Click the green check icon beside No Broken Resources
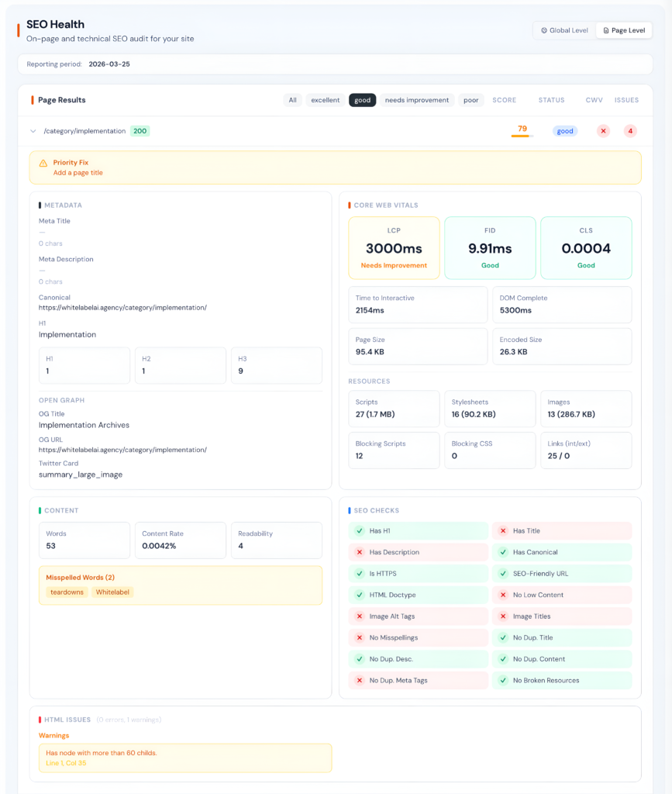This screenshot has width=672, height=794. coord(502,679)
